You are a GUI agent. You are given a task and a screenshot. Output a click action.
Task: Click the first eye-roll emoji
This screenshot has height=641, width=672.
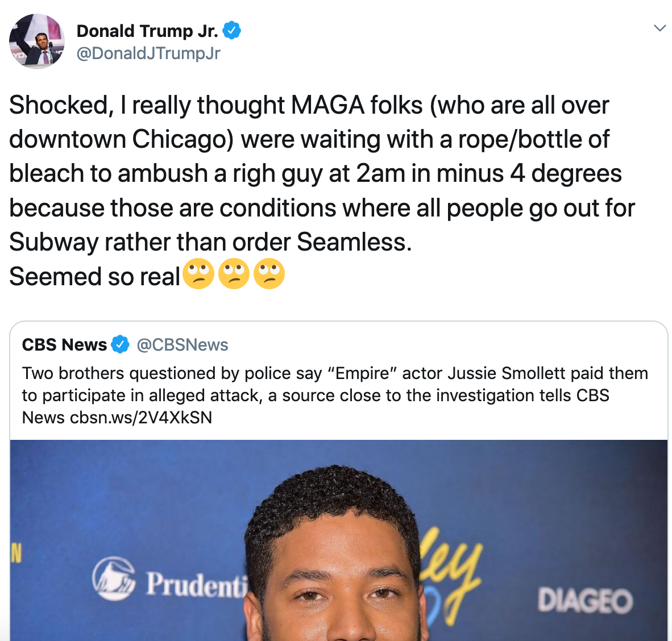198,274
